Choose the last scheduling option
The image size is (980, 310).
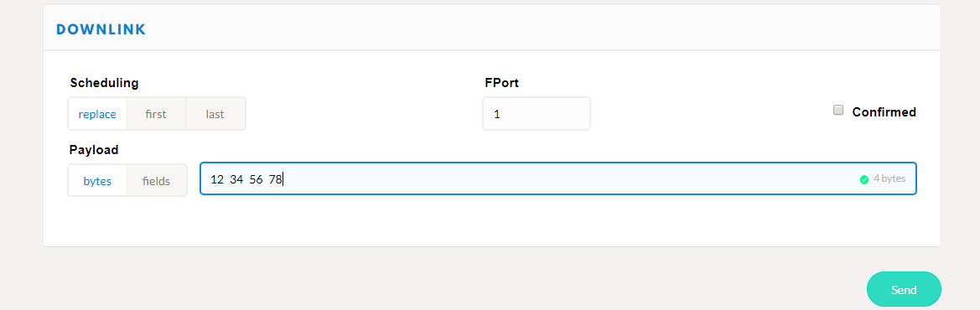coord(215,114)
